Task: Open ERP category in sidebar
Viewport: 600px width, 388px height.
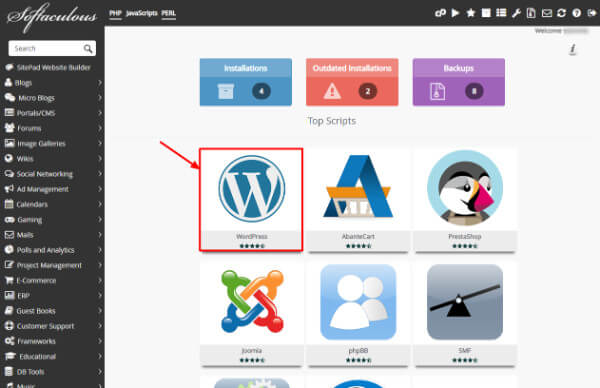Action: pyautogui.click(x=23, y=296)
